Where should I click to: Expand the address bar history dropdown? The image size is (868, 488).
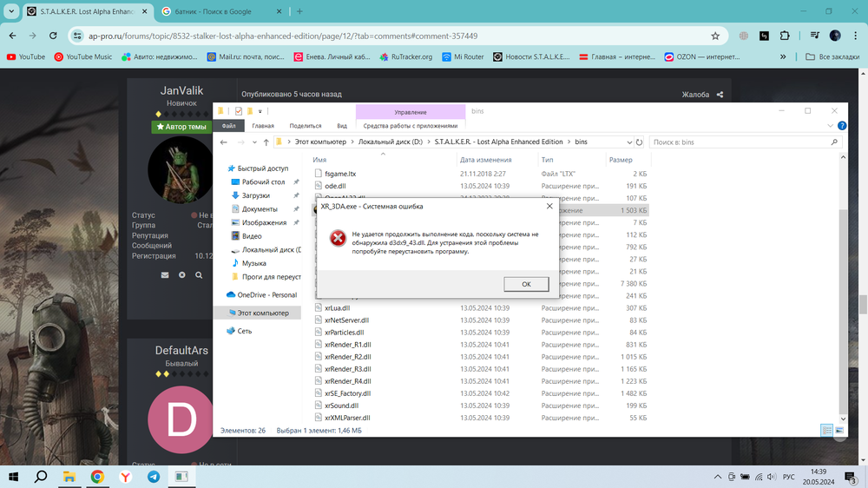click(629, 142)
